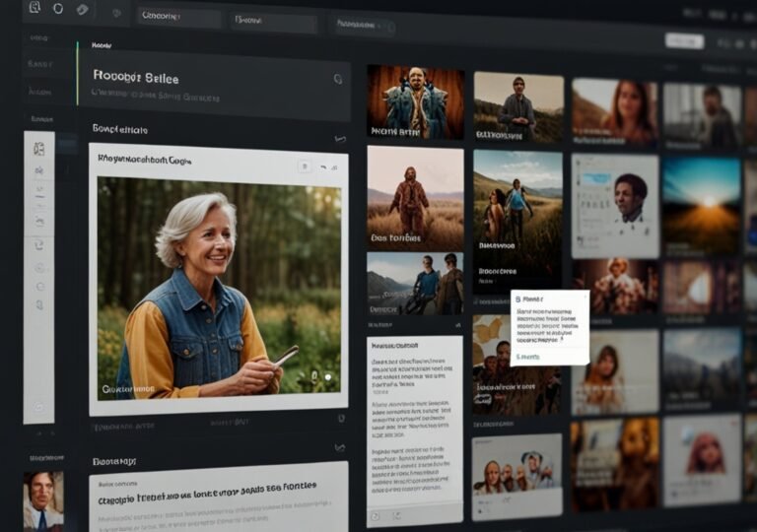Viewport: 757px width, 532px height.
Task: Click the document-search icon in the top toolbar
Action: pos(34,7)
